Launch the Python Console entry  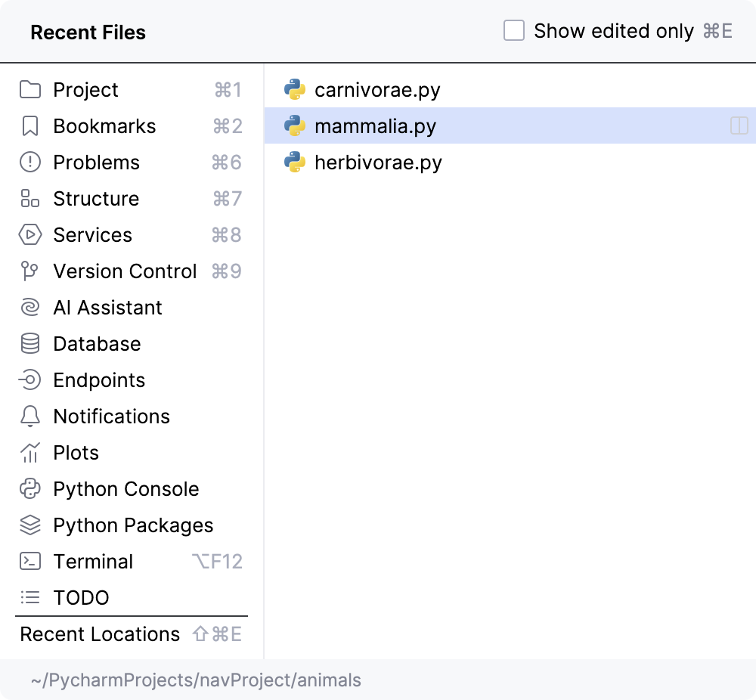point(125,489)
